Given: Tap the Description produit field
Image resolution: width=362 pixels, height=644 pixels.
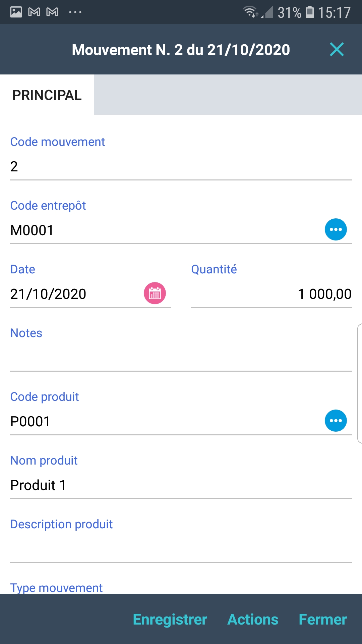Looking at the screenshot, I should [181, 548].
